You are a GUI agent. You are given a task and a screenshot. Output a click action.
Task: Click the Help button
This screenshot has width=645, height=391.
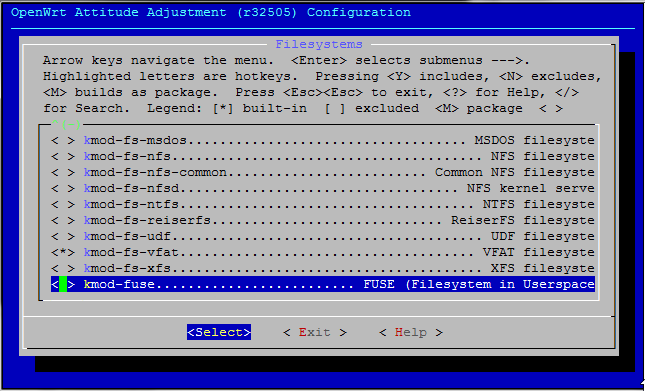click(x=411, y=332)
